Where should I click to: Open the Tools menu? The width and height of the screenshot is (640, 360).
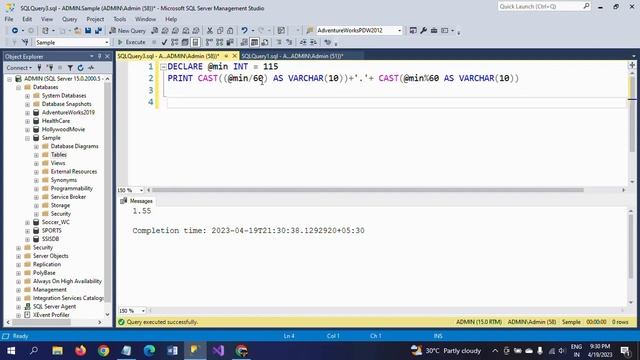pyautogui.click(x=120, y=19)
